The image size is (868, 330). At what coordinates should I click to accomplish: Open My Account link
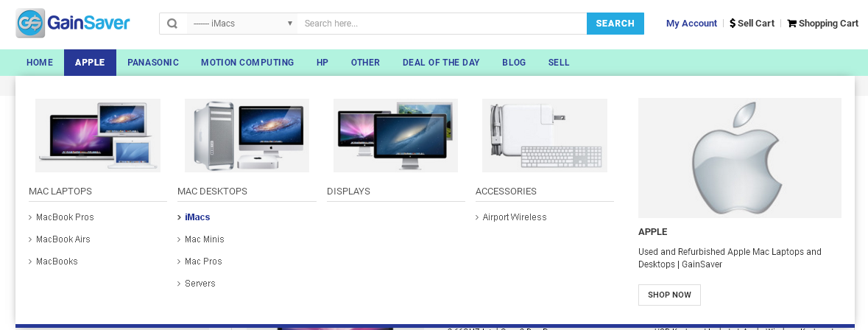point(691,24)
